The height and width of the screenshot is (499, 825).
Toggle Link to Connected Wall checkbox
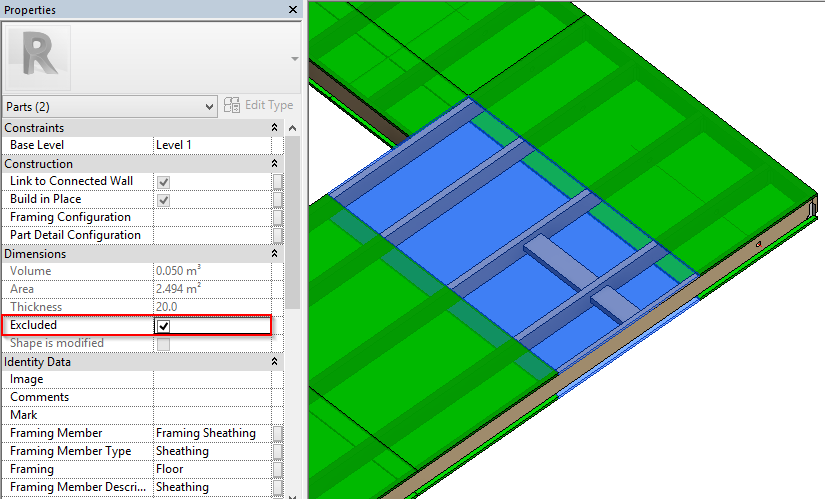click(163, 182)
